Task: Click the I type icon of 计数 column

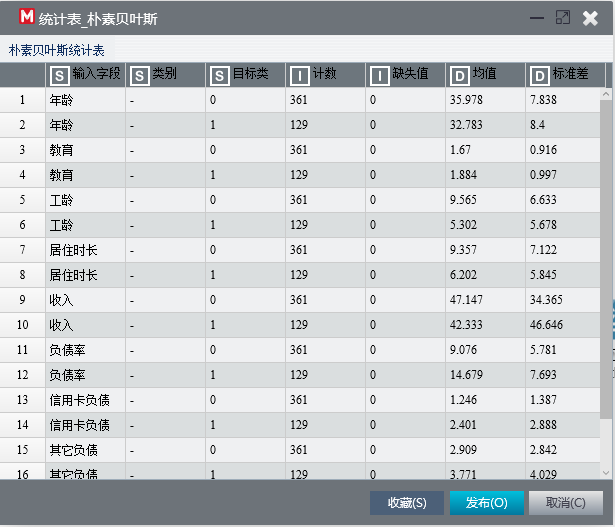Action: coord(299,76)
